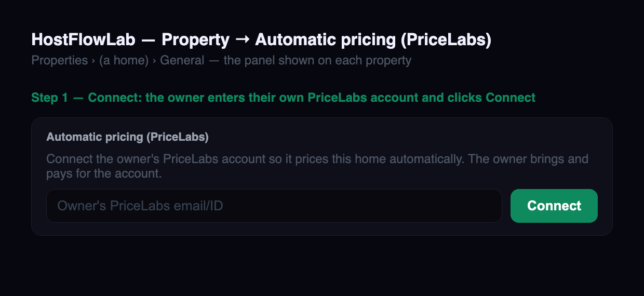Open the Properties breadcrumb
This screenshot has width=644, height=296.
[x=60, y=60]
